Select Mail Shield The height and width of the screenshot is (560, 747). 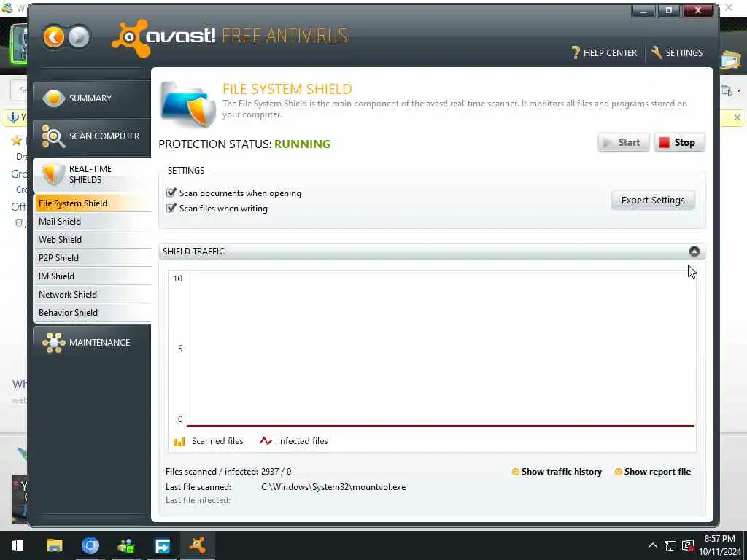[x=93, y=222]
